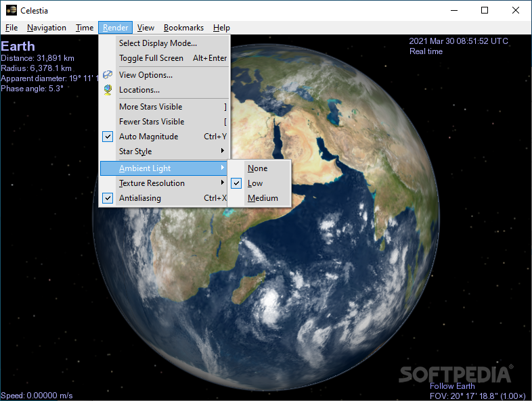Choose Select Display Mode… entry
The image size is (532, 401).
(164, 43)
